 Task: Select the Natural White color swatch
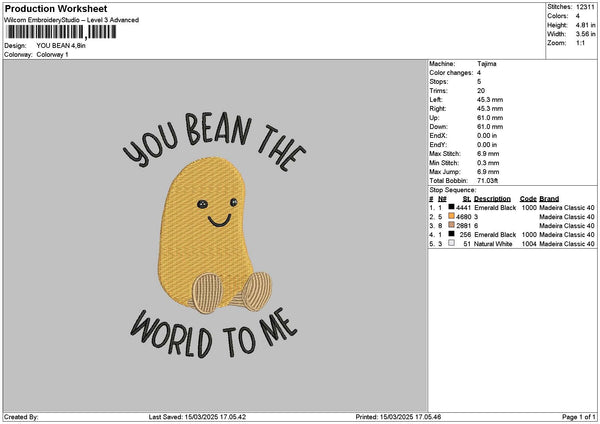[452, 243]
